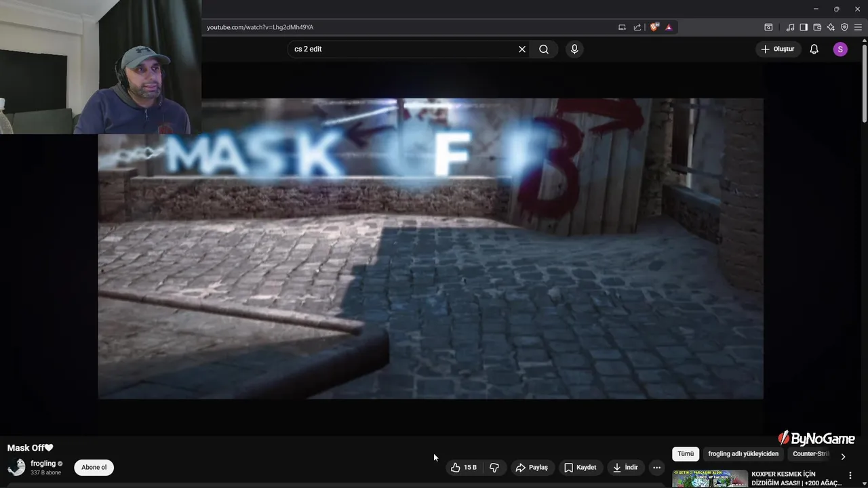Image resolution: width=868 pixels, height=488 pixels.
Task: Clear the 'cs 2 edit' search text
Action: pyautogui.click(x=522, y=49)
